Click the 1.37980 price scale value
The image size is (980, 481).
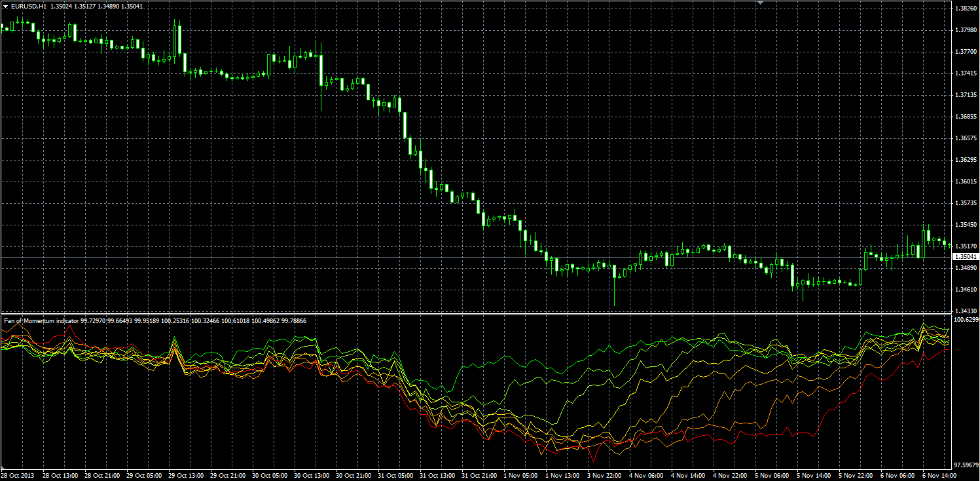click(966, 30)
